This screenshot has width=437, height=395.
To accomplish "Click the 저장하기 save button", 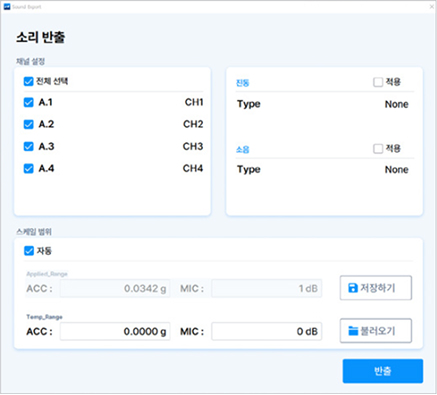I will [376, 288].
